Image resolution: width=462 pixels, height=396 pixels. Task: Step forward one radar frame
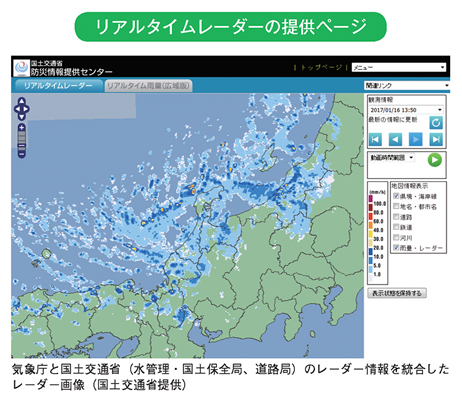pyautogui.click(x=415, y=139)
